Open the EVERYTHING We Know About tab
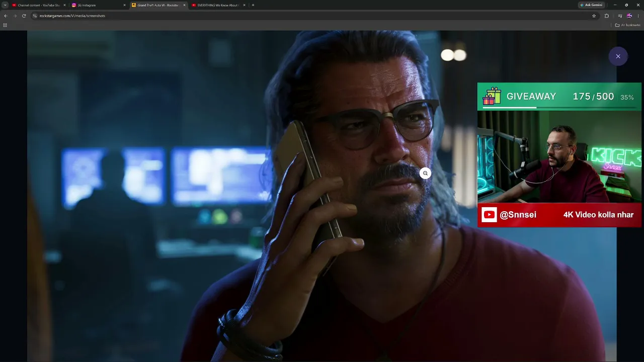The width and height of the screenshot is (644, 362). tap(218, 5)
